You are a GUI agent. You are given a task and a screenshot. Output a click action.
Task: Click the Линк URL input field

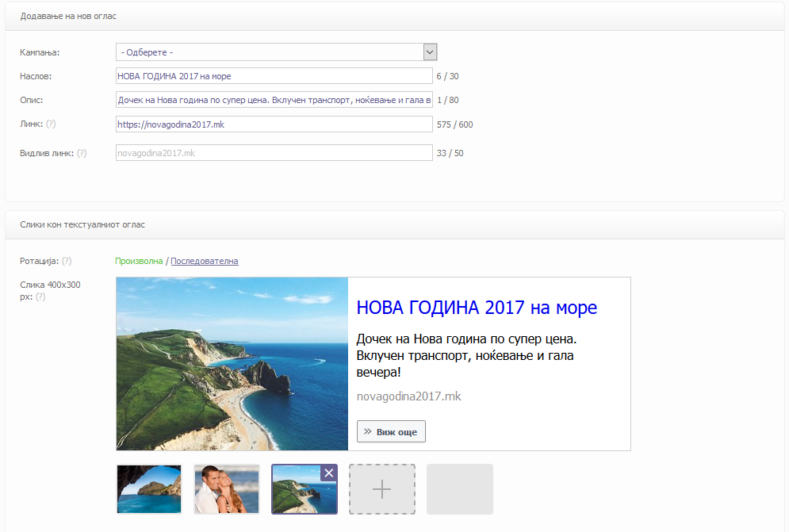[x=274, y=124]
